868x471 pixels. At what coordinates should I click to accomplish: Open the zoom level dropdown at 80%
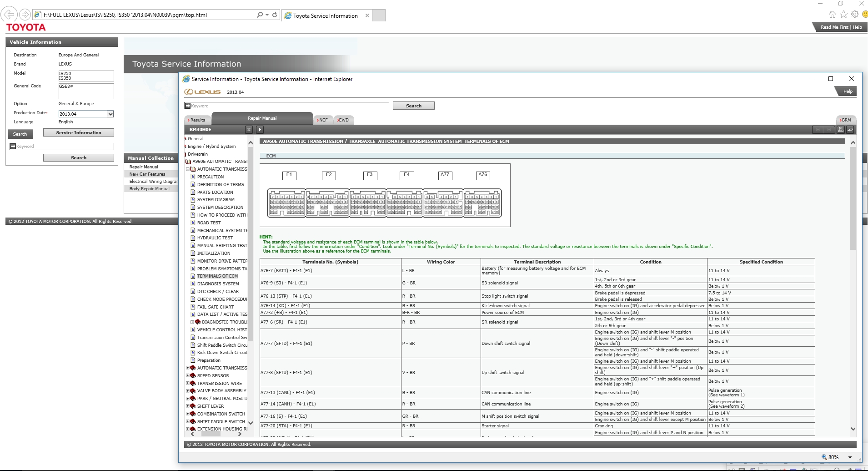[x=850, y=457]
